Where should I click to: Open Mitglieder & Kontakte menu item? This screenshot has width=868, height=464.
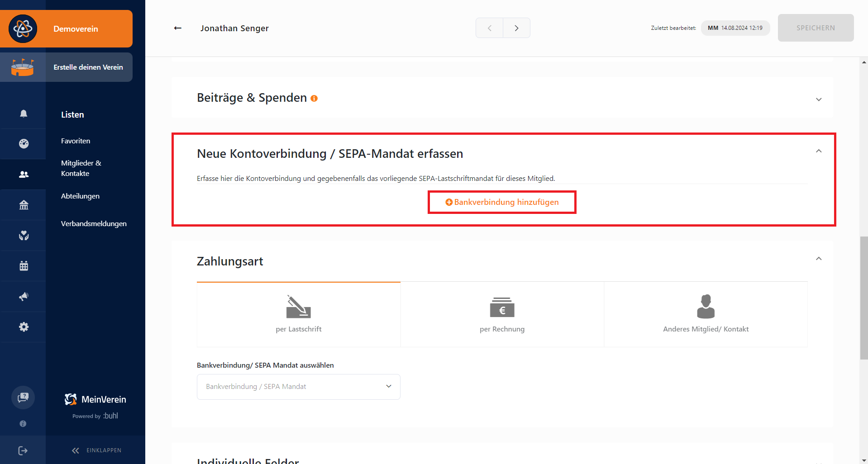[81, 168]
